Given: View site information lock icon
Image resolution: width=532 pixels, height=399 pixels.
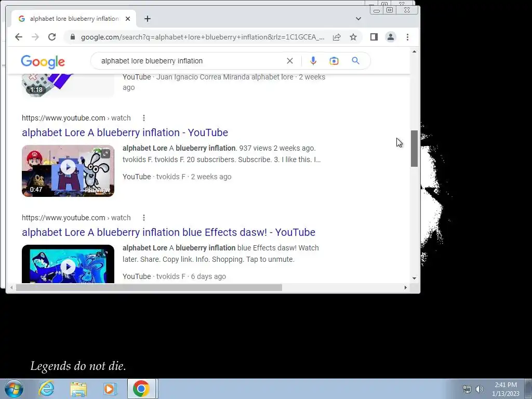Looking at the screenshot, I should click(72, 37).
